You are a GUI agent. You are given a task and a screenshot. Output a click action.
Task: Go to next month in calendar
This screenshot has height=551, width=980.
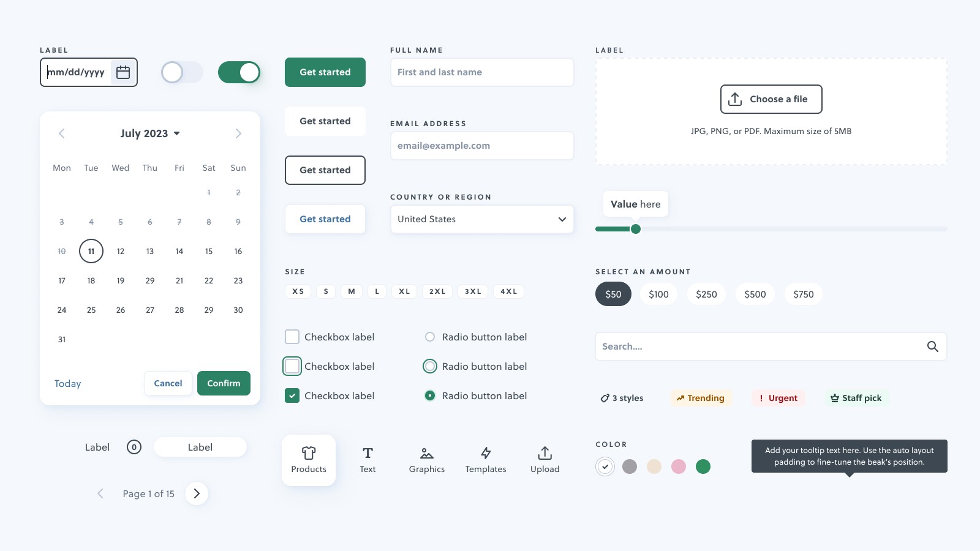(238, 133)
